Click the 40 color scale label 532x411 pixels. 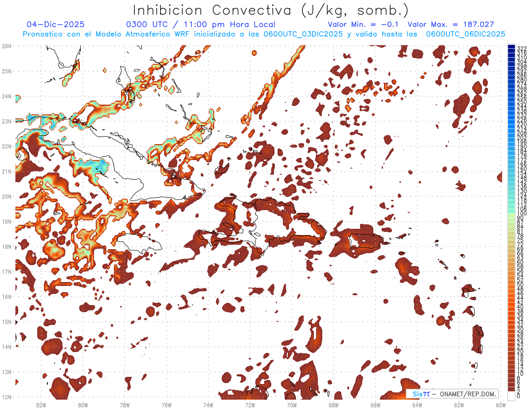tap(520, 307)
